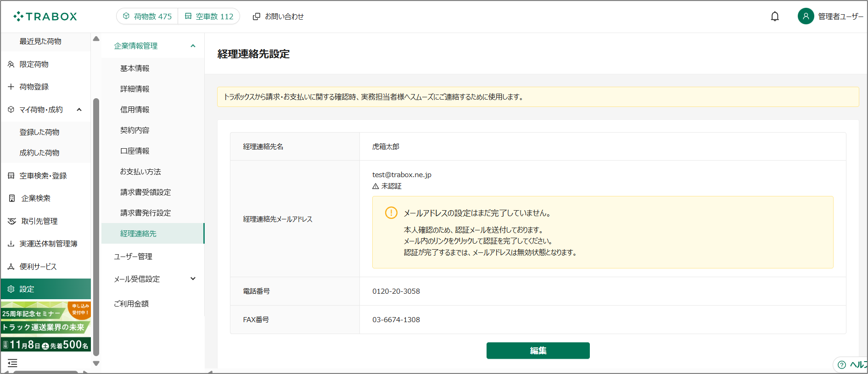The width and height of the screenshot is (868, 374).
Task: Click the 管理者ユーザー name
Action: pos(841,17)
